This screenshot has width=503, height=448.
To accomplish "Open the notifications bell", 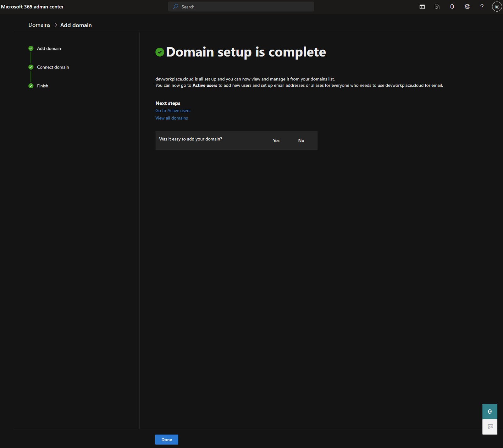I will click(x=452, y=7).
